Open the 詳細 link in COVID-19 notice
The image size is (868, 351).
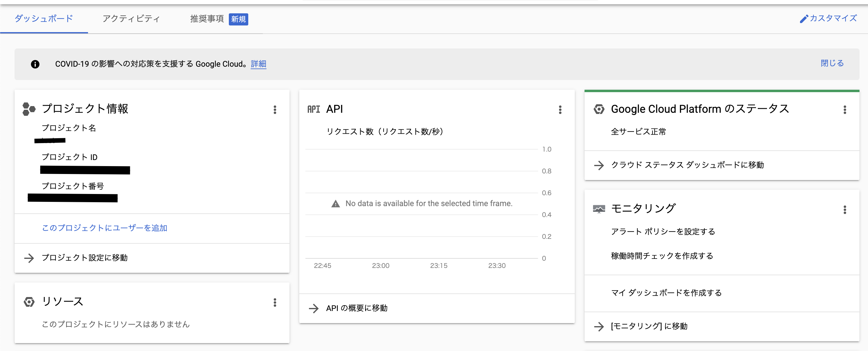coord(259,64)
